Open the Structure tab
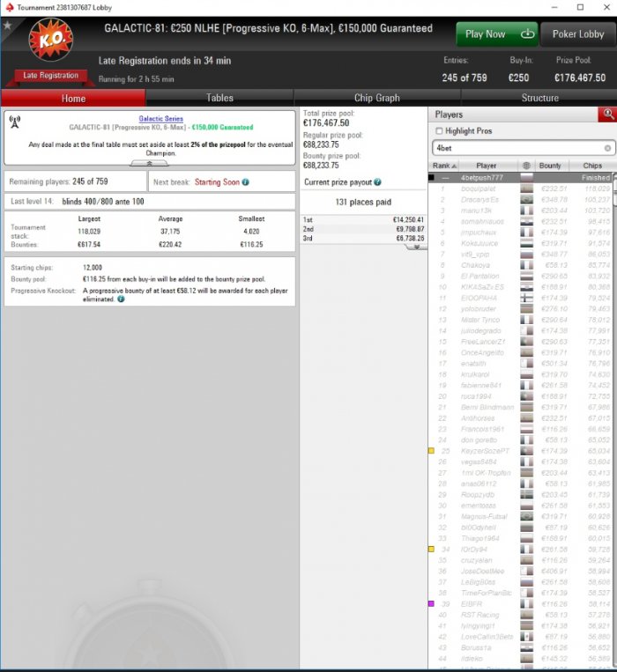Image resolution: width=617 pixels, height=672 pixels. [x=539, y=98]
